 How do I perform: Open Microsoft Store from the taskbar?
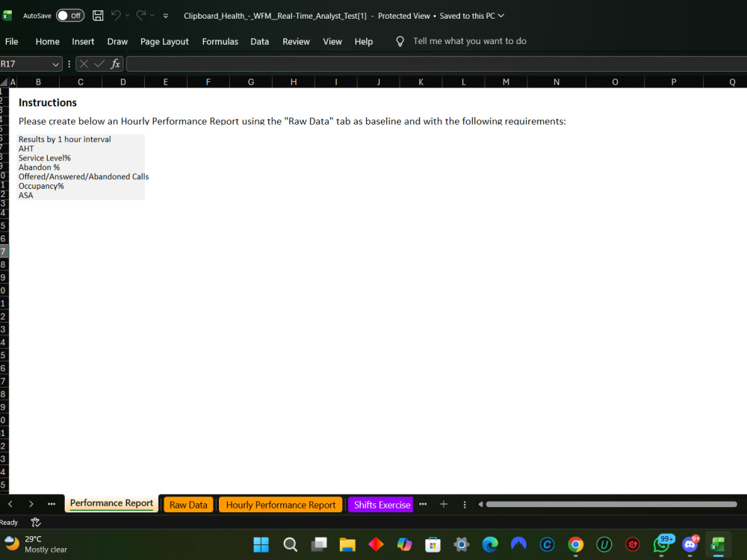433,544
